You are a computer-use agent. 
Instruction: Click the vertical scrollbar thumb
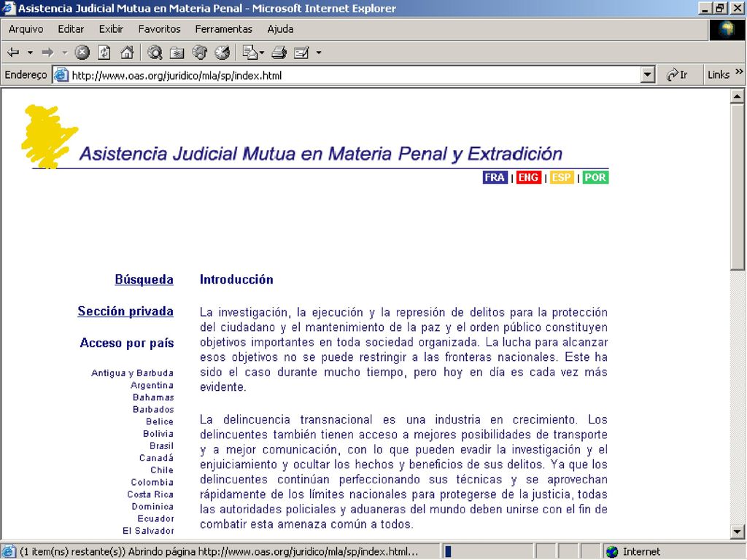[x=737, y=187]
